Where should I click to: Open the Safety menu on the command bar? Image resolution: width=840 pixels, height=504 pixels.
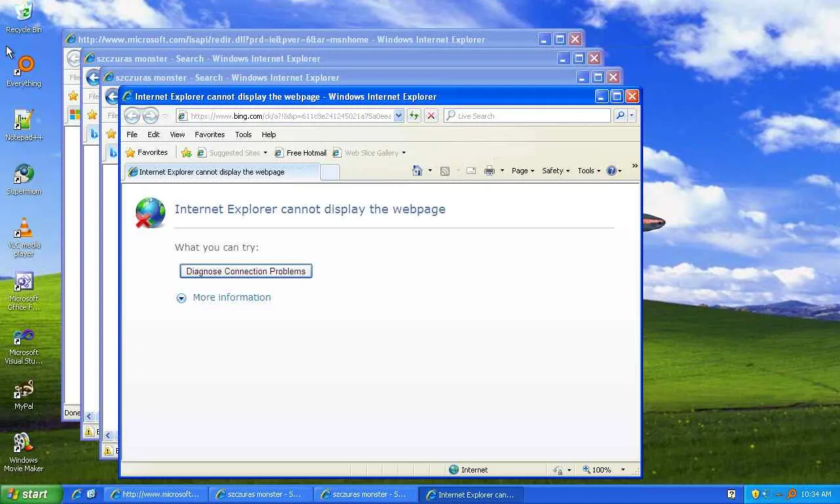(556, 171)
